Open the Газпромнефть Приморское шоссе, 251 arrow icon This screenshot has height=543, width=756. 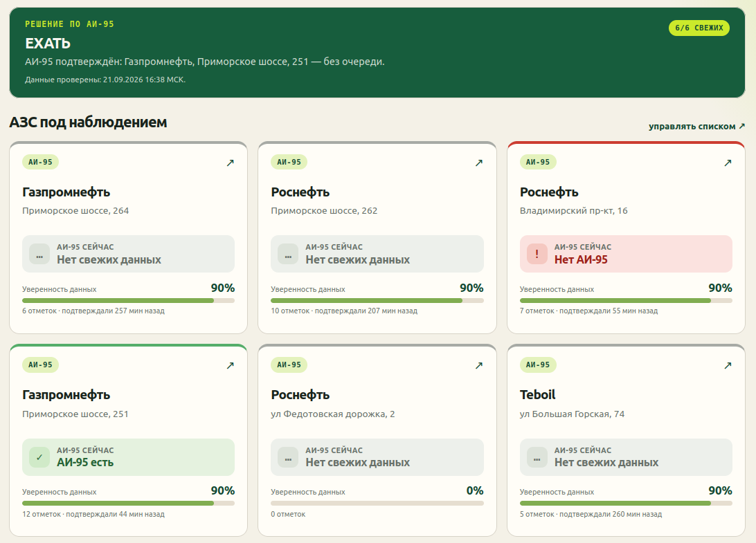231,366
